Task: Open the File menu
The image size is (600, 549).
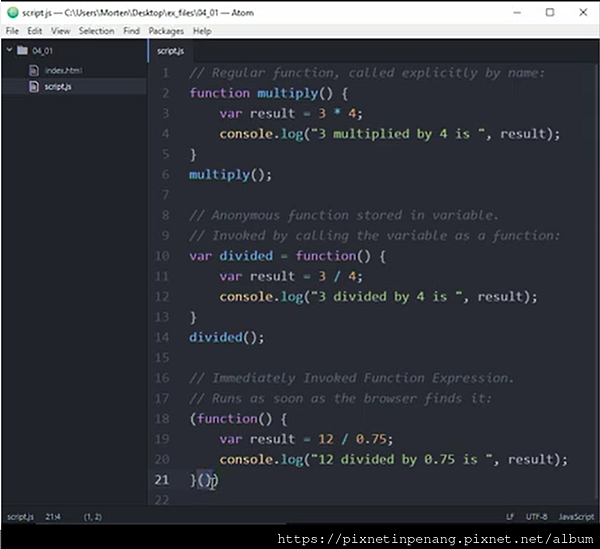Action: tap(12, 31)
